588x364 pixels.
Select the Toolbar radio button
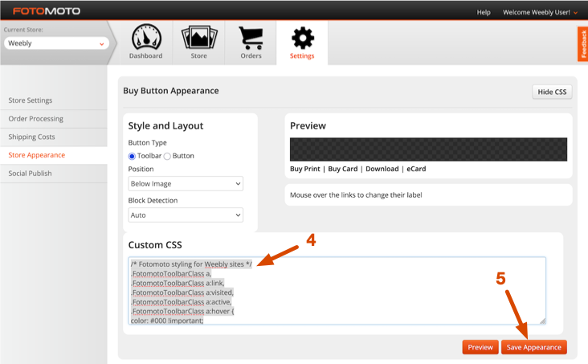pyautogui.click(x=132, y=156)
